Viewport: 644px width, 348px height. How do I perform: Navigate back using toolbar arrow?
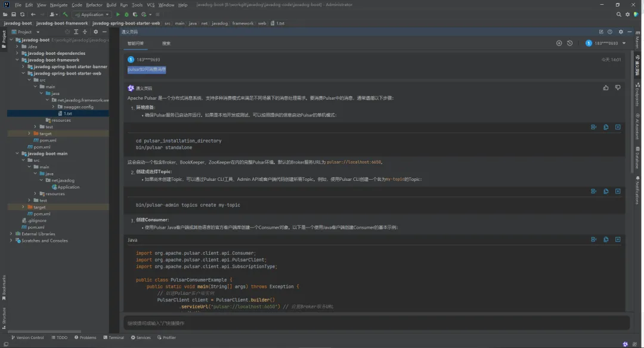[33, 14]
